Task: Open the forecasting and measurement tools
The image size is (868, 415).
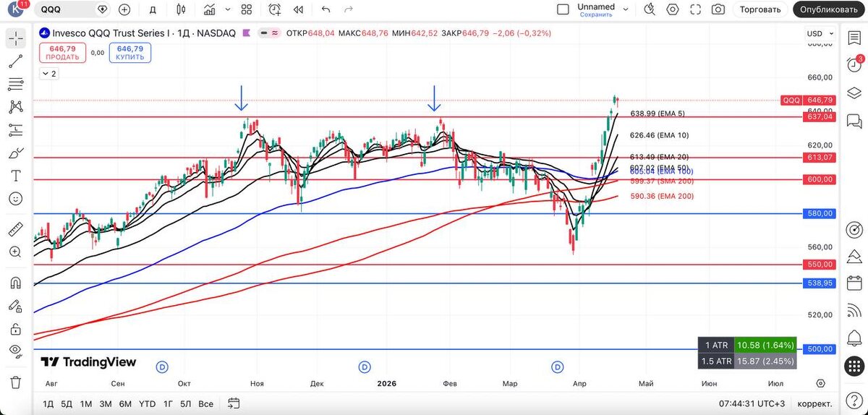Action: (x=16, y=130)
